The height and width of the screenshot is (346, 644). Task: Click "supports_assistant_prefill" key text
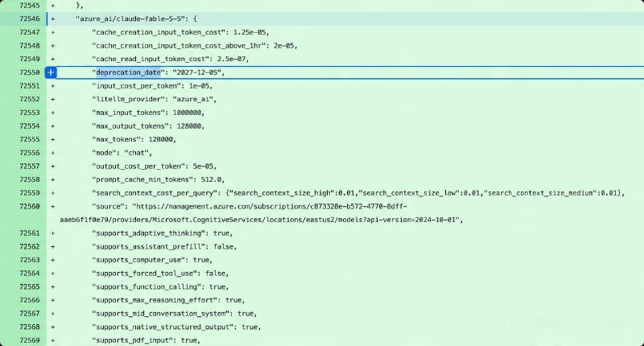151,247
